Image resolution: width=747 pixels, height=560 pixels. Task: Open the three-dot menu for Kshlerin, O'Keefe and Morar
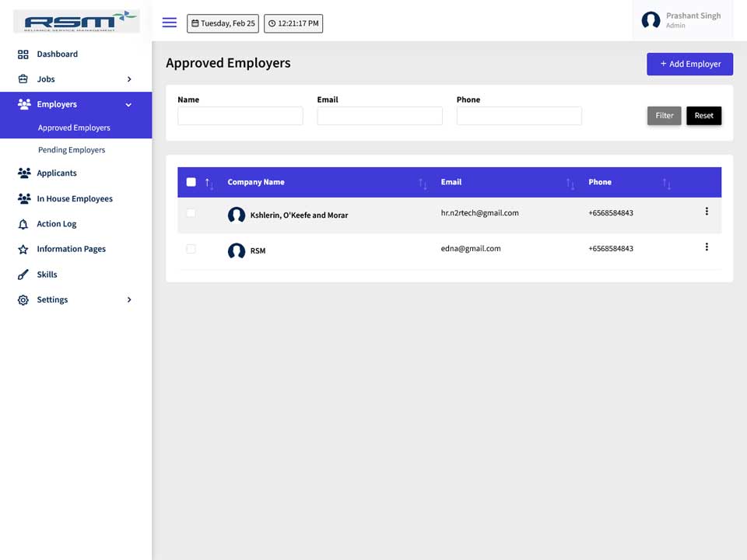point(706,211)
